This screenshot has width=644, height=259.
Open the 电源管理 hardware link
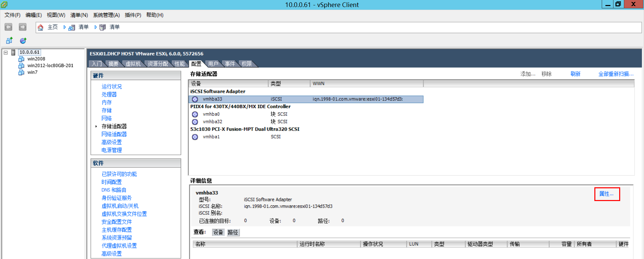[x=112, y=150]
